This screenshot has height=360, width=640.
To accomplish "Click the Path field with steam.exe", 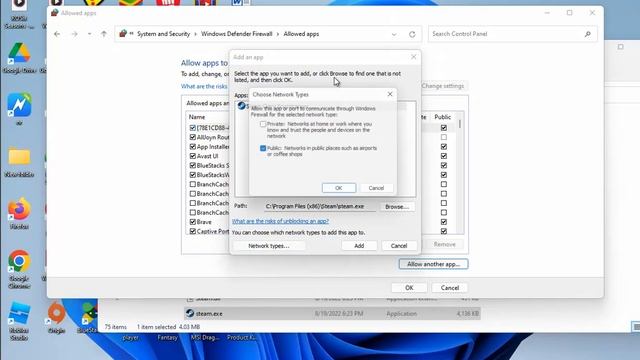I will click(320, 207).
